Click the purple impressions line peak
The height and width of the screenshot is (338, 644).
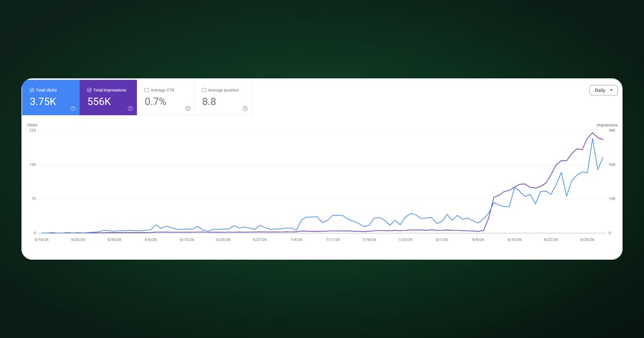(592, 133)
